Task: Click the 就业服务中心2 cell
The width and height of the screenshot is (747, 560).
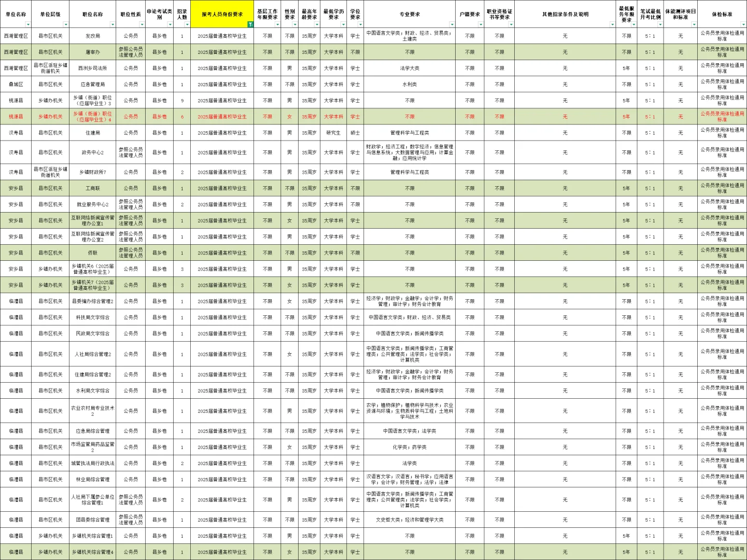Action: 93,204
